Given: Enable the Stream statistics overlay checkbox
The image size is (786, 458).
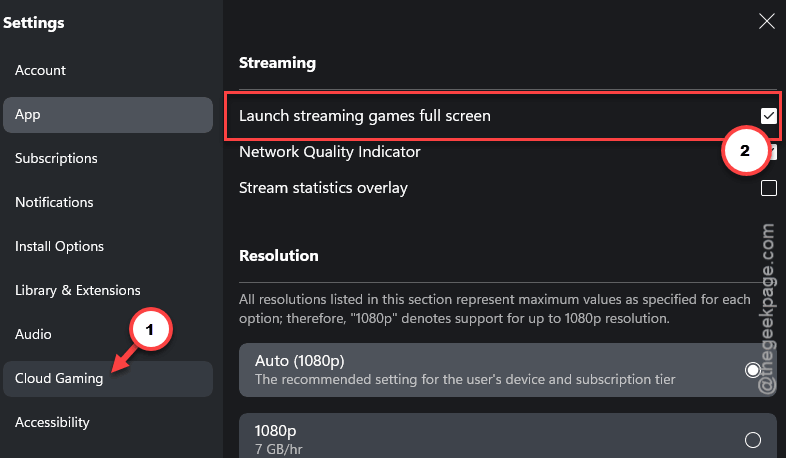Looking at the screenshot, I should (768, 188).
